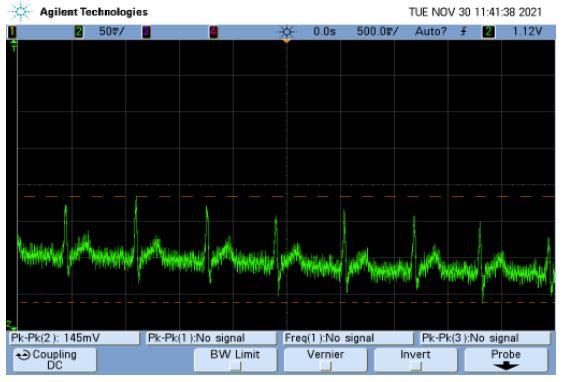The width and height of the screenshot is (567, 382).
Task: Click the Pk-Pk(2): 145mV measurement
Action: tap(74, 338)
